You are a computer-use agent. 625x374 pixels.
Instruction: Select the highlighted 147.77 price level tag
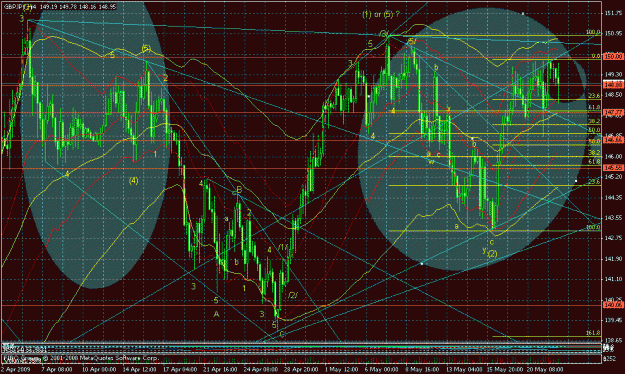pos(614,113)
